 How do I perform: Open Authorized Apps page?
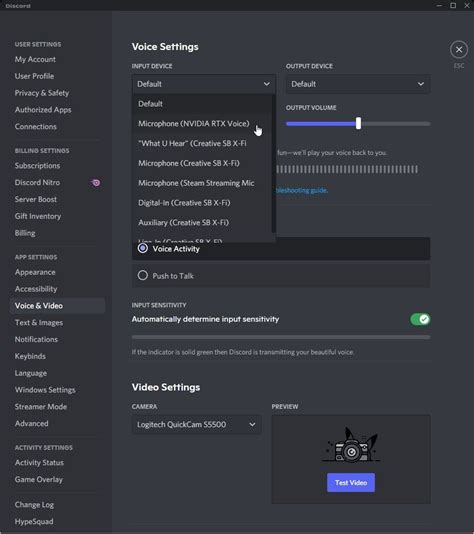point(43,110)
